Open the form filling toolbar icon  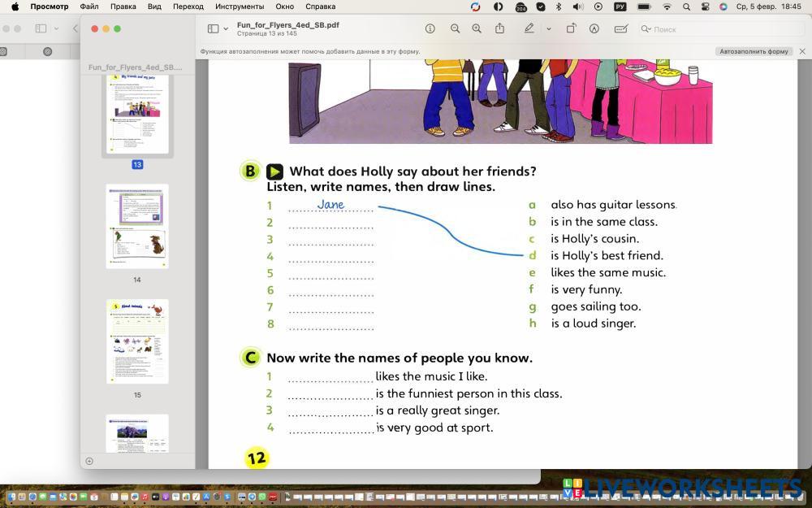(621, 28)
